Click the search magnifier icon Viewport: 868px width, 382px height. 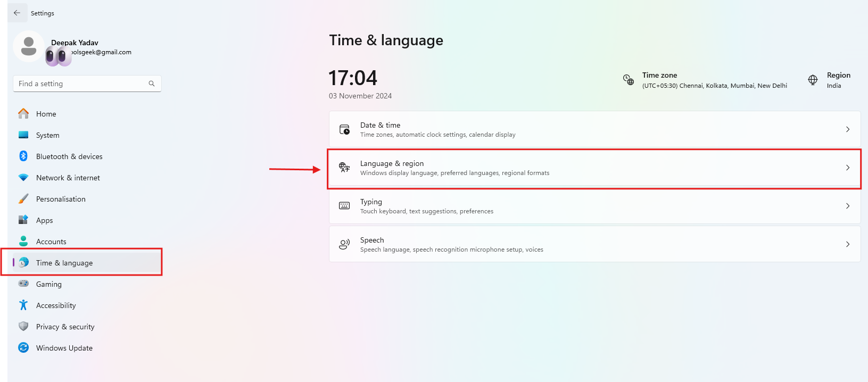coord(152,84)
